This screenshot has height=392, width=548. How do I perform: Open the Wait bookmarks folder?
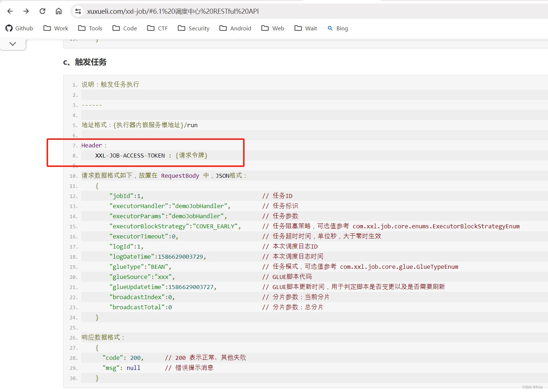pyautogui.click(x=306, y=28)
